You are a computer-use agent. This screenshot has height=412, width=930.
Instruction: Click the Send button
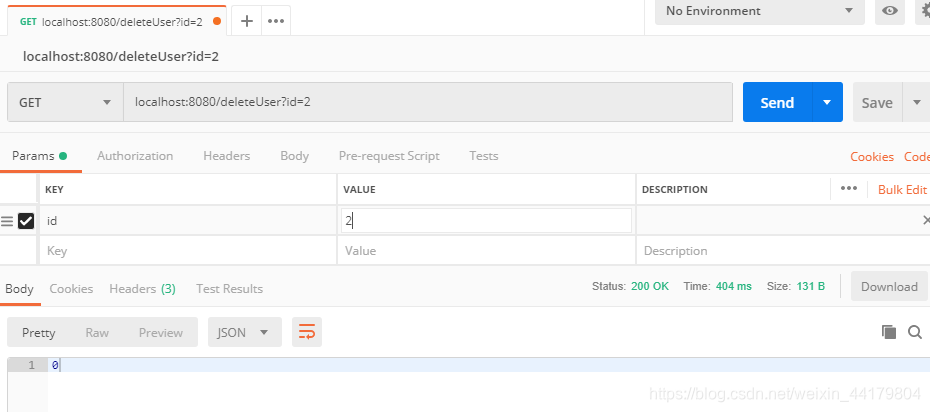click(777, 102)
